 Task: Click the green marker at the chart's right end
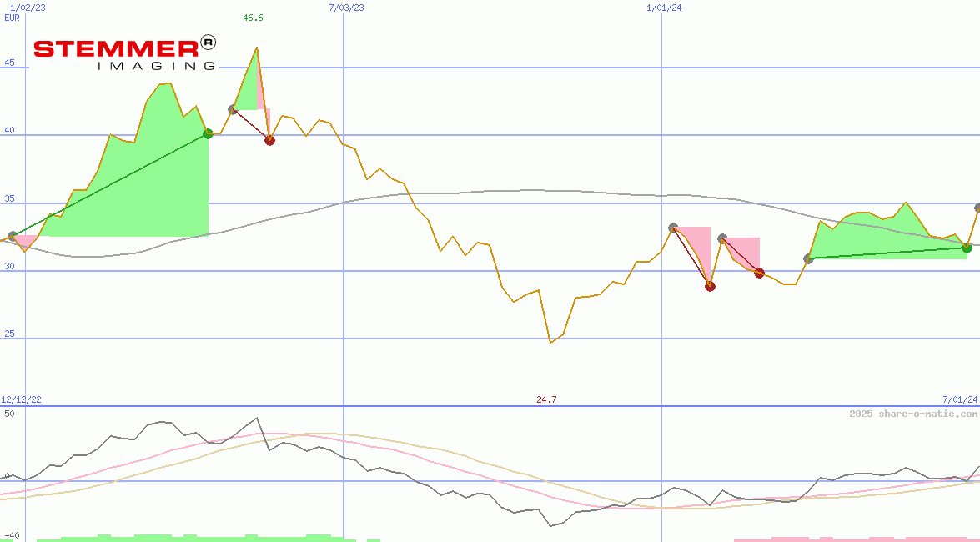pyautogui.click(x=967, y=248)
